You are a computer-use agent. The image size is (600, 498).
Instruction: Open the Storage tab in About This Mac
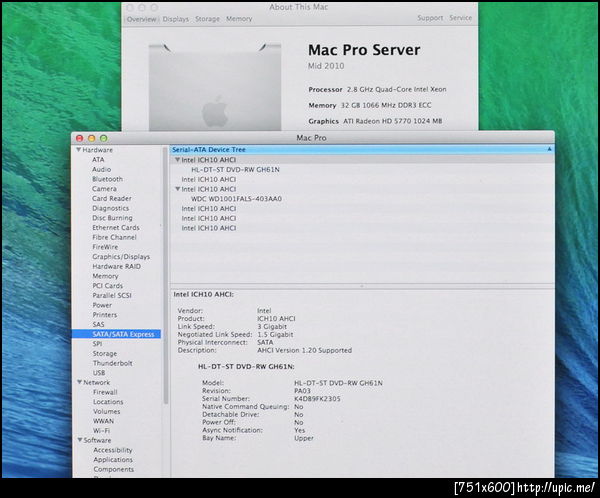(x=207, y=19)
